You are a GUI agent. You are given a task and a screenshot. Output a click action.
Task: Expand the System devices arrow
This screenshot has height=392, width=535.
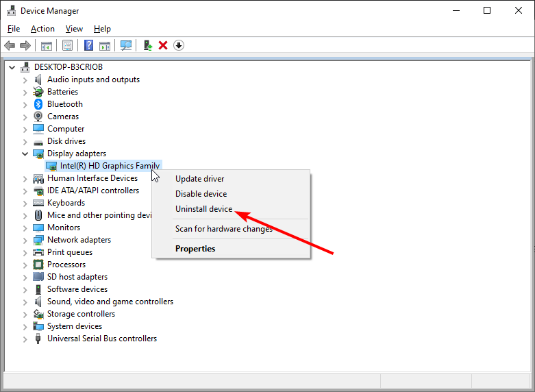[25, 326]
